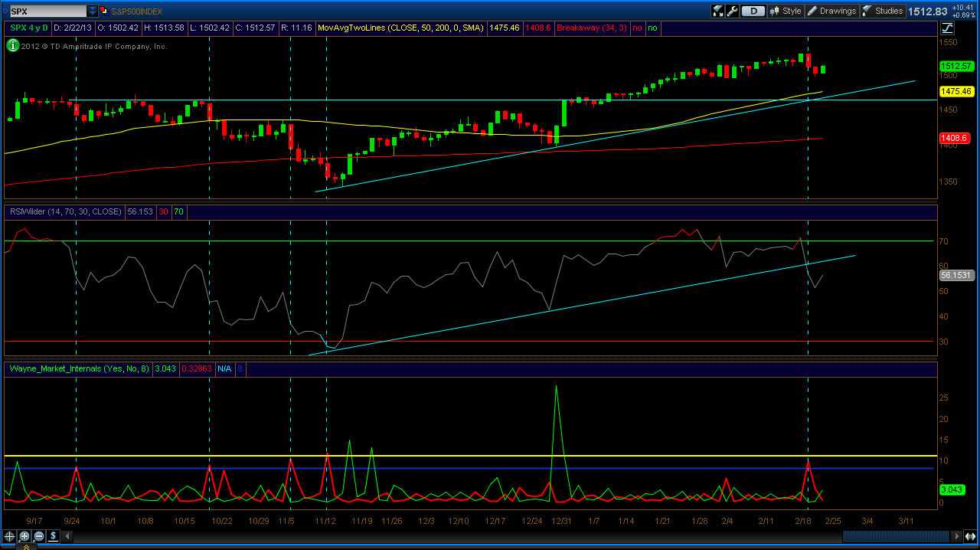Screen dimensions: 980x550
Task: Click the C: 1512.57 close value
Action: tap(254, 28)
